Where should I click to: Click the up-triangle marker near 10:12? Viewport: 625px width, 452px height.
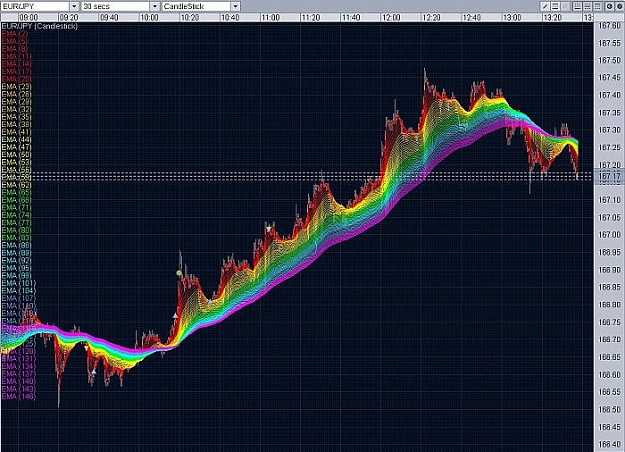point(175,316)
